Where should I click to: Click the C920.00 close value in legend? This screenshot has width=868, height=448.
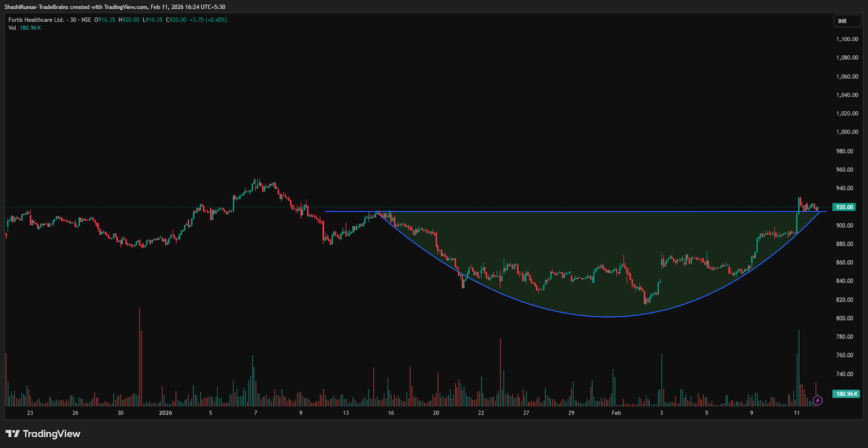point(176,20)
